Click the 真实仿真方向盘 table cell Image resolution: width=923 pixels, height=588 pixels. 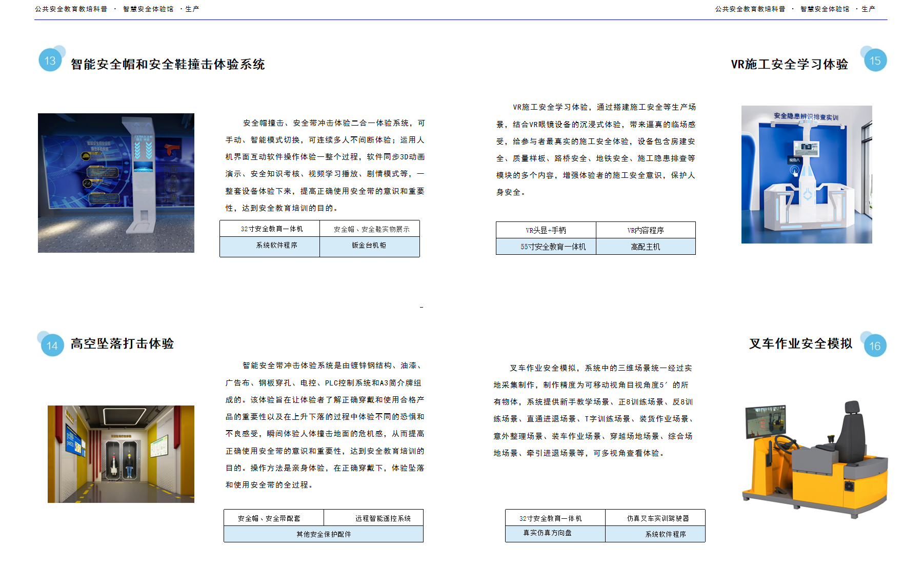[548, 533]
